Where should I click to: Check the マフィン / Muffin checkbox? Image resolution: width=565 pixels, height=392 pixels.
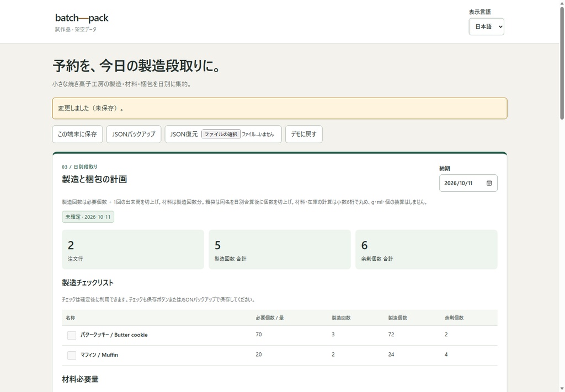[x=72, y=356]
